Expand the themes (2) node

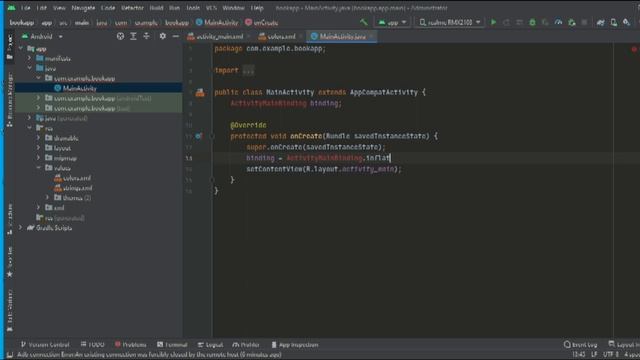pos(47,198)
